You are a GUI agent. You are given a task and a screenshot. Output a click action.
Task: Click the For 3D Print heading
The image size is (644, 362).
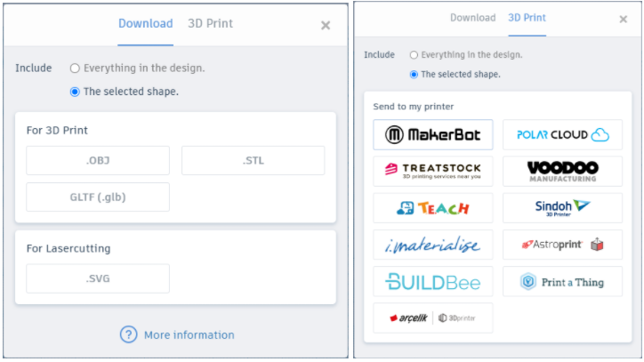tap(57, 130)
